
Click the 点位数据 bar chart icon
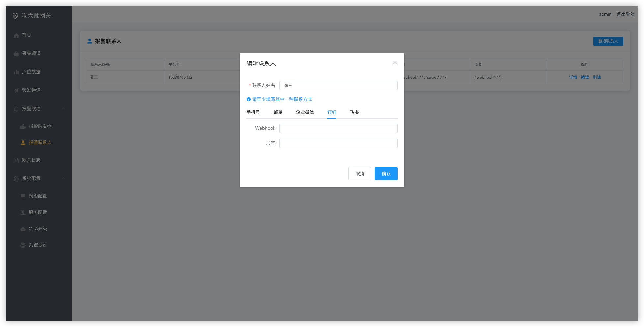point(16,72)
